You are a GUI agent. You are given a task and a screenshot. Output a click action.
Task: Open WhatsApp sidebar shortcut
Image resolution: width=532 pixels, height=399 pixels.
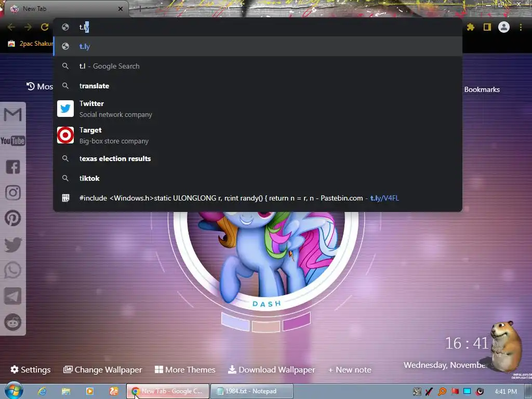13,270
